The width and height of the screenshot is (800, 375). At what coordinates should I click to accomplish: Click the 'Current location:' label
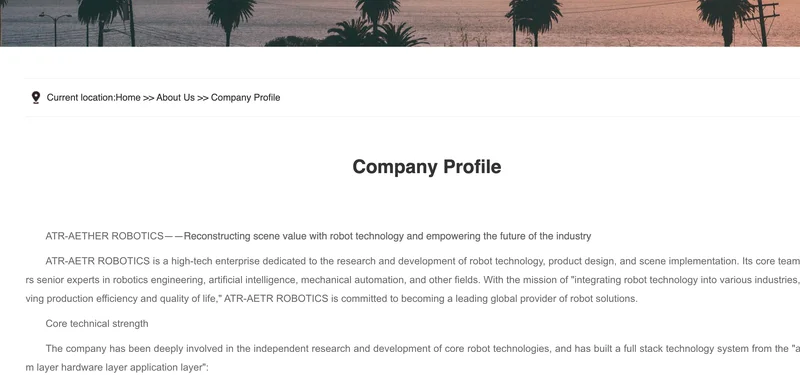pos(81,97)
